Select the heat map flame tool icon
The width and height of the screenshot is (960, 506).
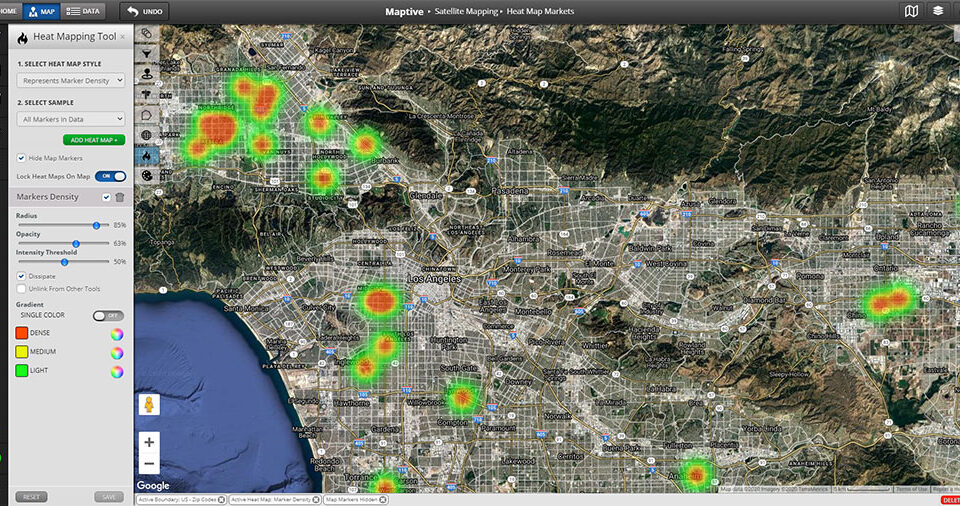coord(148,155)
